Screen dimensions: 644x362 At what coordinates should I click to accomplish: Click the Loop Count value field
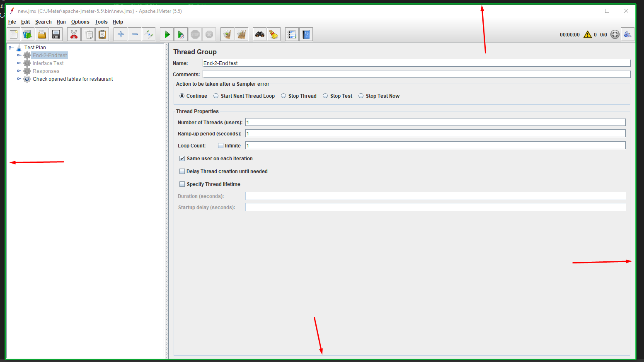436,145
